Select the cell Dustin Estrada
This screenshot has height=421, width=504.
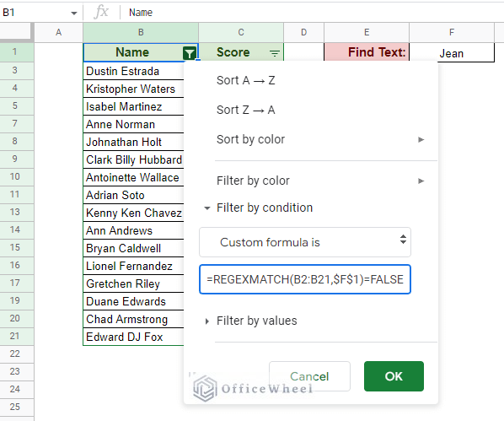[133, 71]
